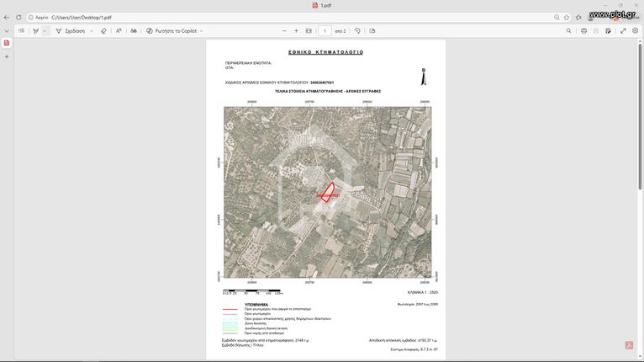
Task: Reload the 1.pdf page
Action: pyautogui.click(x=18, y=18)
